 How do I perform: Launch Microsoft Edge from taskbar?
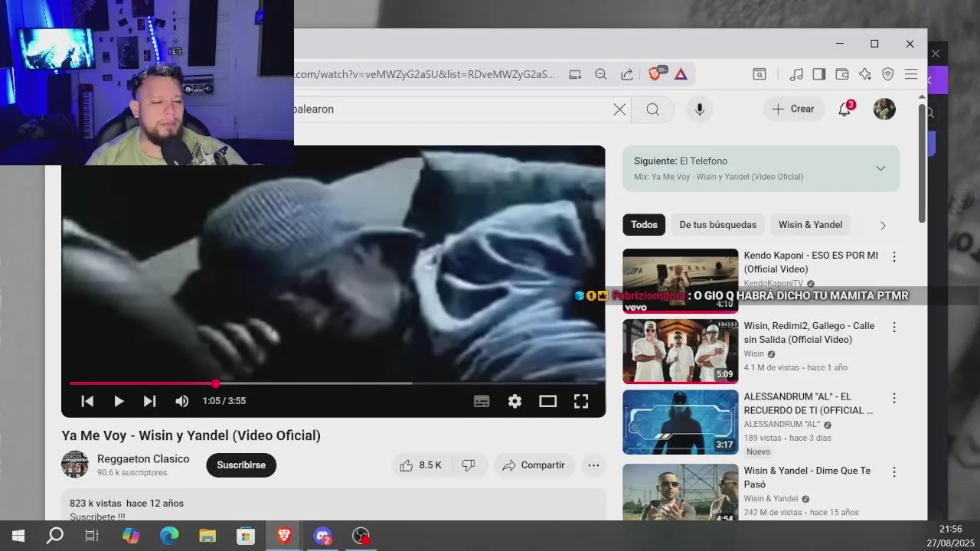tap(169, 536)
